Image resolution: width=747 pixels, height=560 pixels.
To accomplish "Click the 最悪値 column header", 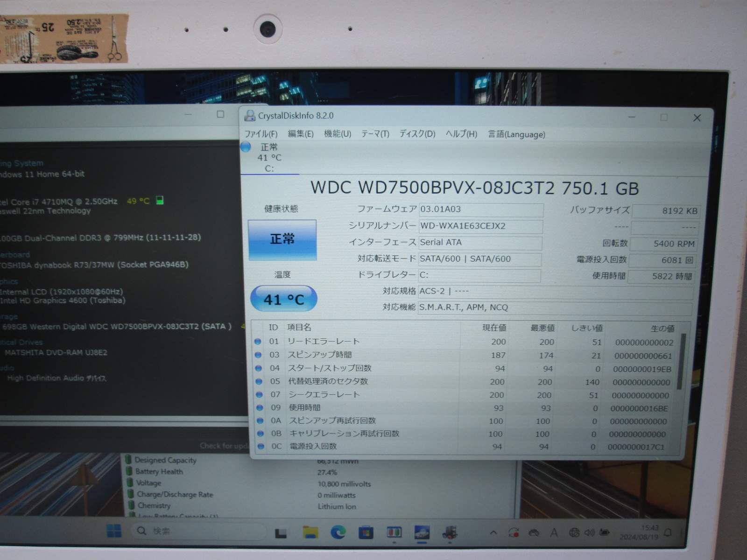I will click(542, 328).
